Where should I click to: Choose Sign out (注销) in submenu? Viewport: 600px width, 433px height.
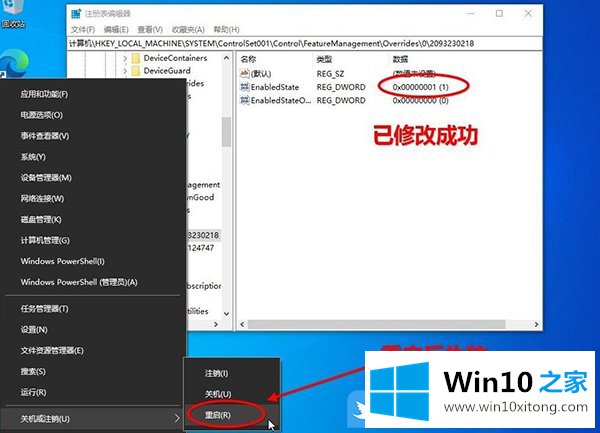[232, 373]
